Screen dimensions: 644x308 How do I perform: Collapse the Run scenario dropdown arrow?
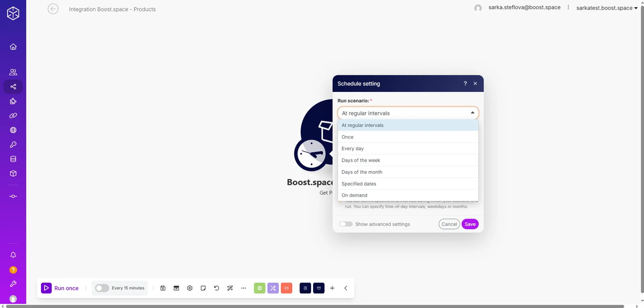[x=473, y=113]
